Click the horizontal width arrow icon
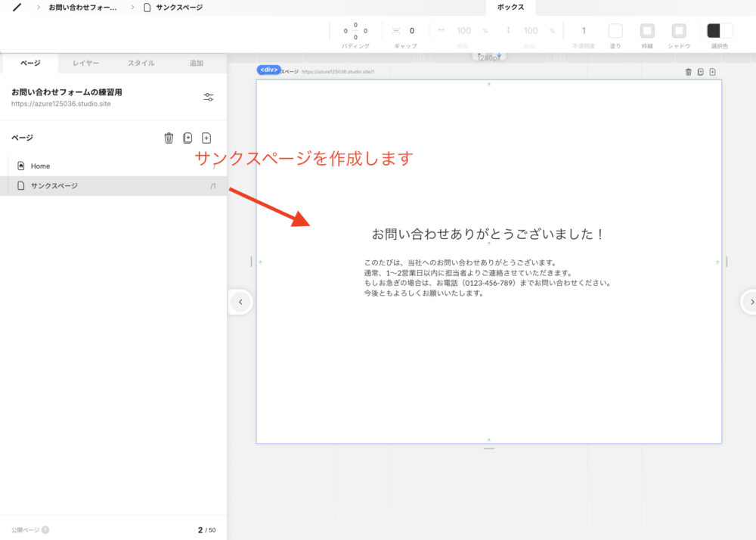Viewport: 756px width, 540px height. click(x=442, y=30)
